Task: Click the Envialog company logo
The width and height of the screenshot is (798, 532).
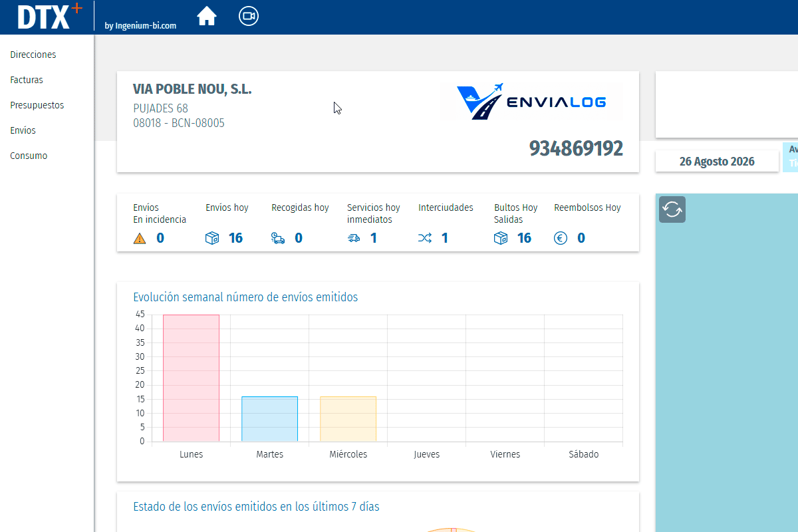Action: coord(532,101)
